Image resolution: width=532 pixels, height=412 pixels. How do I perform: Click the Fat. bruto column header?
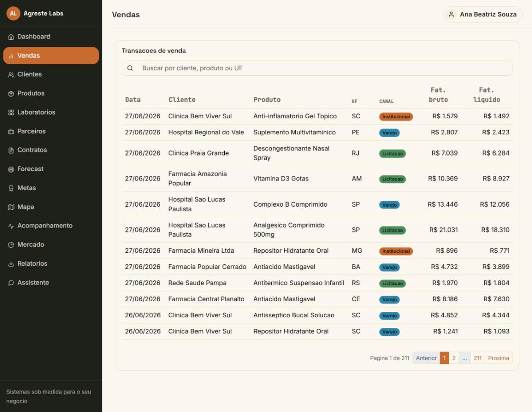coord(438,95)
